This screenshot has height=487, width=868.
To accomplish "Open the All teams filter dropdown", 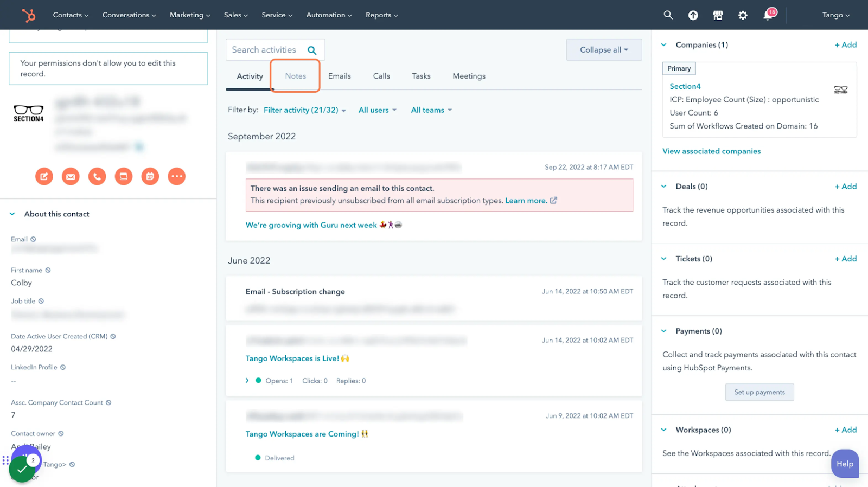I will 431,110.
